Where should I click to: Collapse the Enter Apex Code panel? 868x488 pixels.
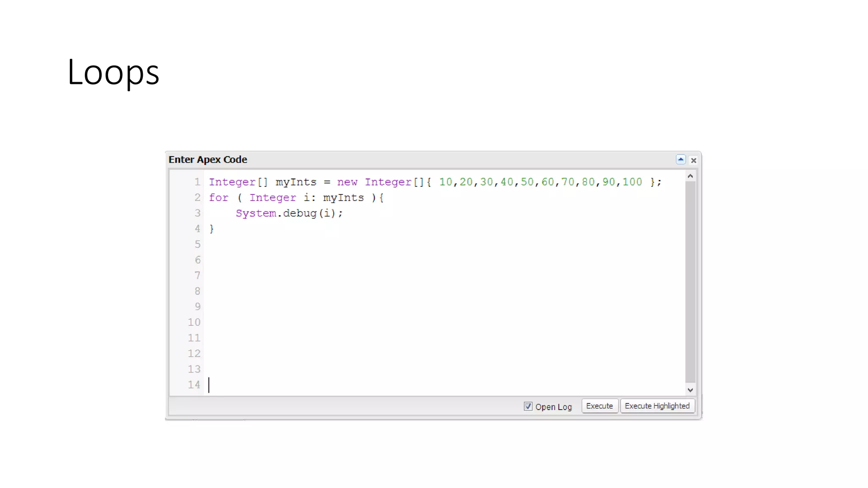680,160
